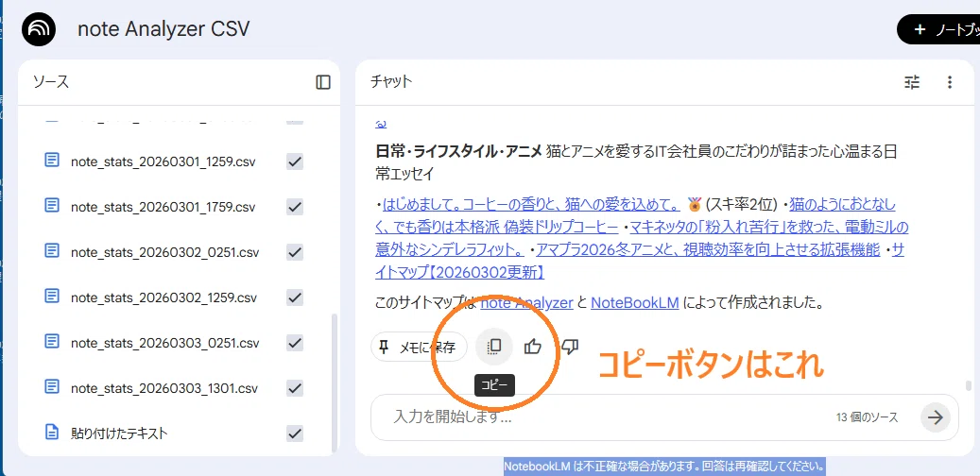Click the NotebookLM は不正確な場合があります disclaimer
Viewport: 980px width, 476px height.
coord(665,467)
